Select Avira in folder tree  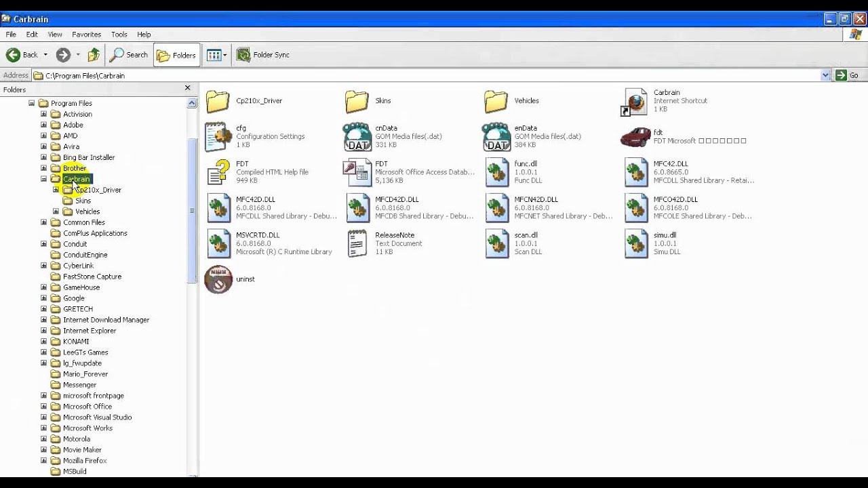click(x=71, y=146)
